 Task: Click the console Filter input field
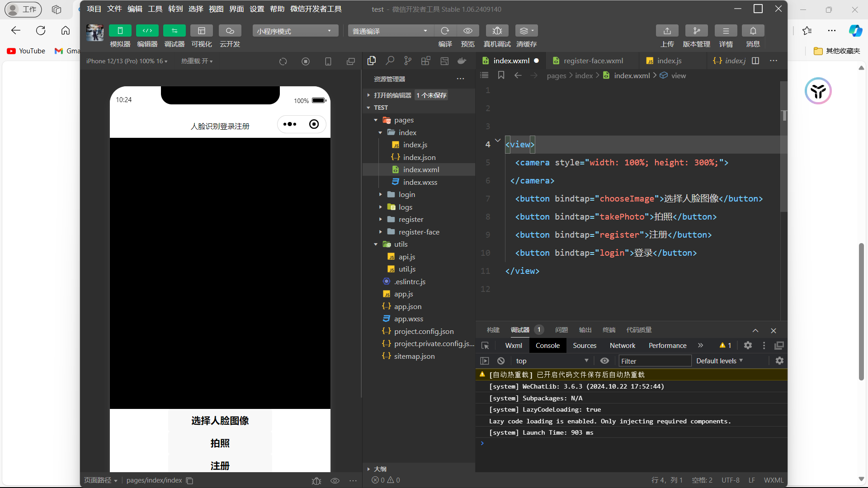click(654, 361)
